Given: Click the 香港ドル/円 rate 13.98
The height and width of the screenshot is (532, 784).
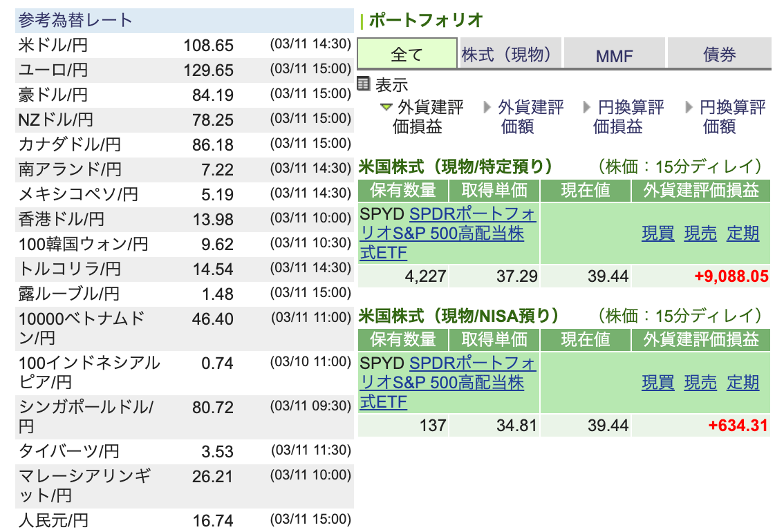Looking at the screenshot, I should (214, 219).
